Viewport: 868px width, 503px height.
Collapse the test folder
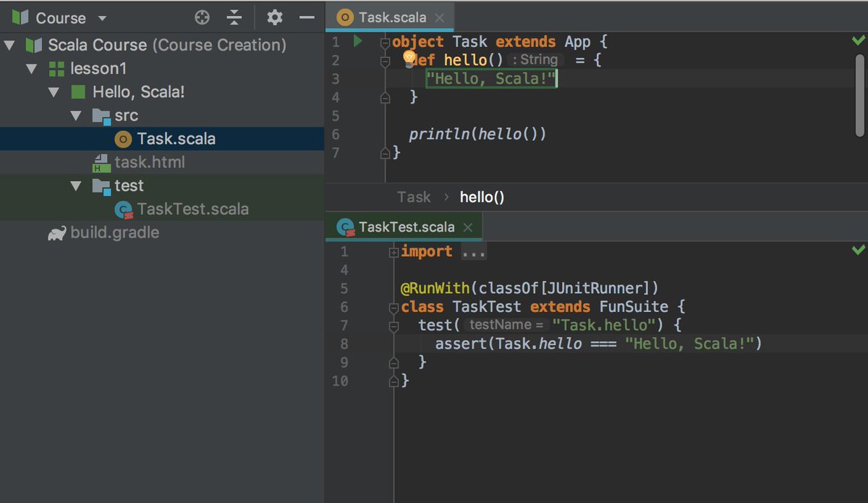77,186
